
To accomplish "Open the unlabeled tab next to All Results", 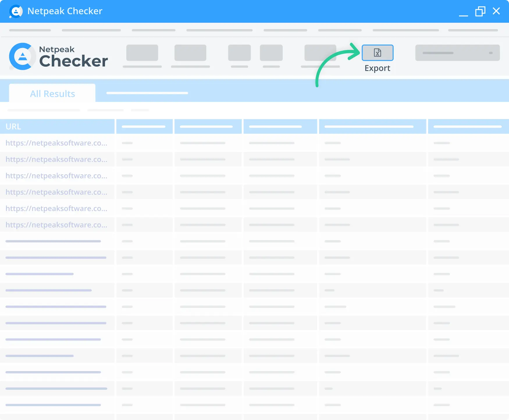I will coord(147,93).
